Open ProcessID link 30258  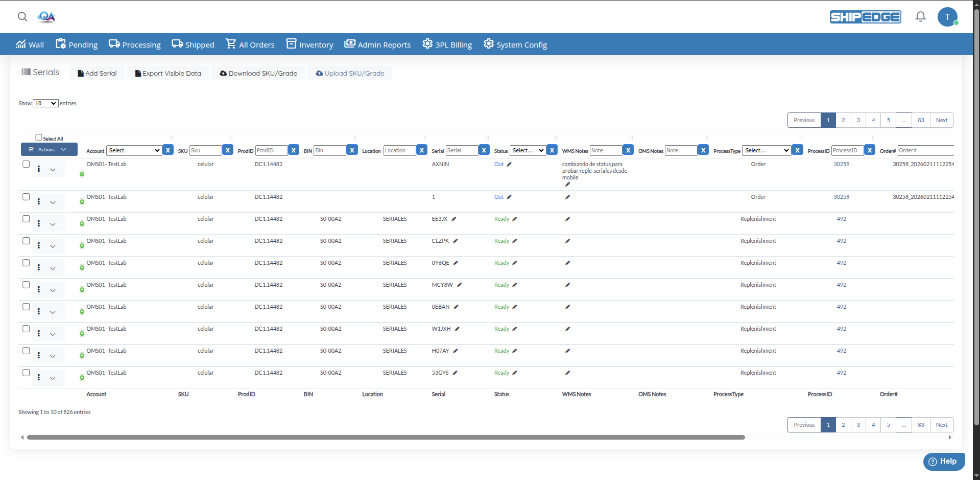point(841,164)
